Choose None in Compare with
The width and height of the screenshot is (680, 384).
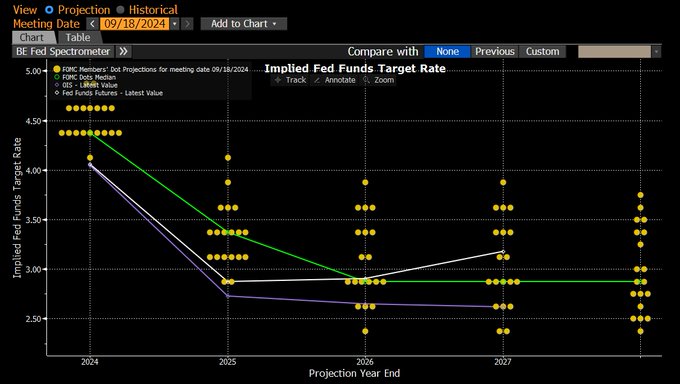pyautogui.click(x=447, y=52)
